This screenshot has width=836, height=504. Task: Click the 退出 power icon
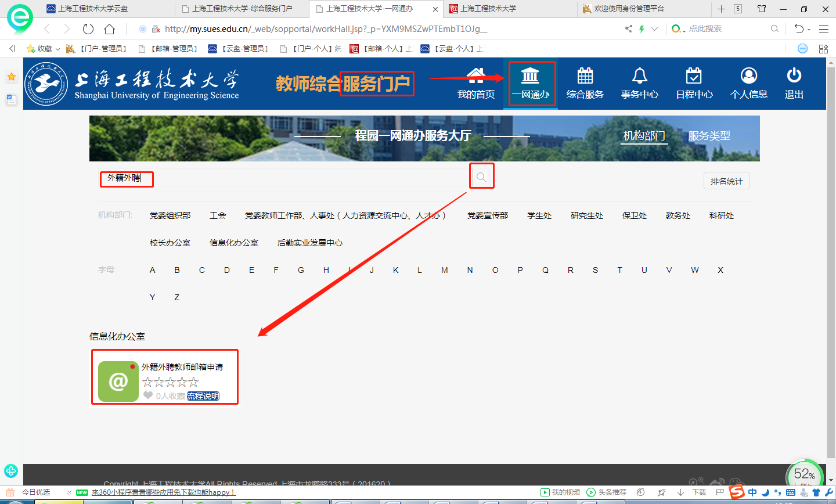pos(794,76)
